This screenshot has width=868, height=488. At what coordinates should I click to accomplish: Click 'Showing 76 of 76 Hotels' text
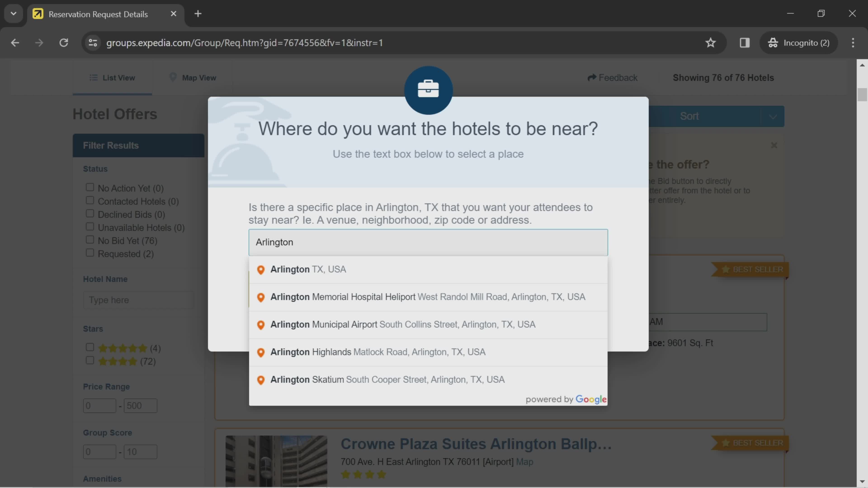click(x=723, y=78)
